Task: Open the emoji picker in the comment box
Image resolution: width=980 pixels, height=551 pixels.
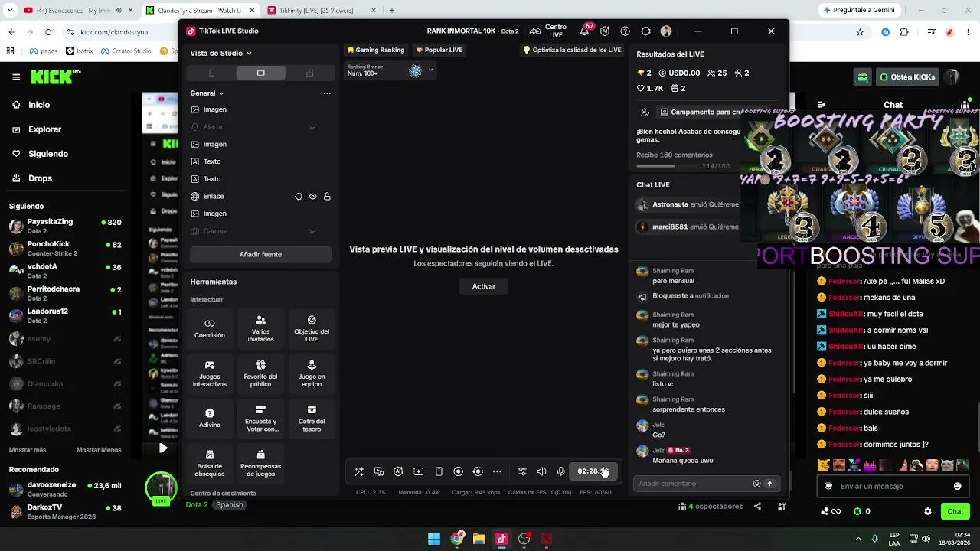Action: 757,484
